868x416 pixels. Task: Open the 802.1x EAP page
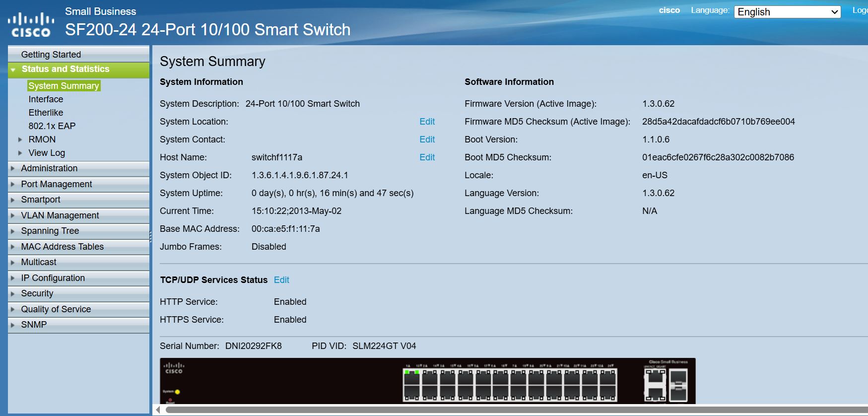(52, 126)
